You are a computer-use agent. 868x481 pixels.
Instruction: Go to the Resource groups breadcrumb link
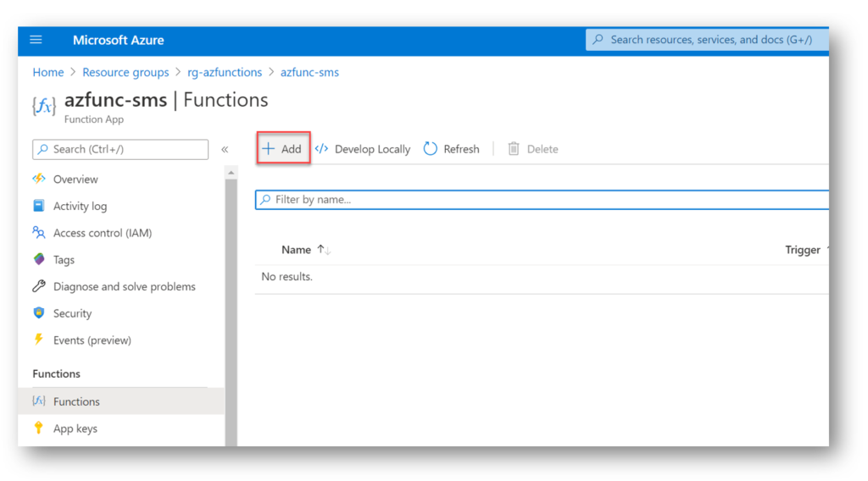125,73
